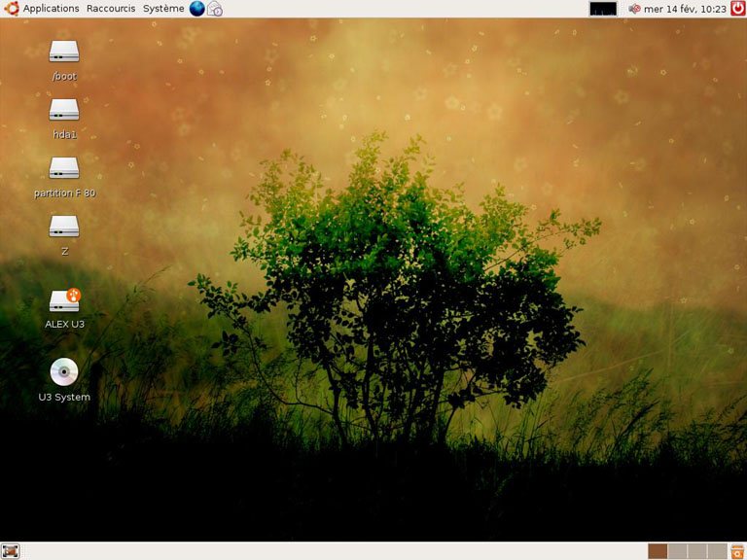
Task: Switch to the first brown workspace
Action: coord(658,551)
